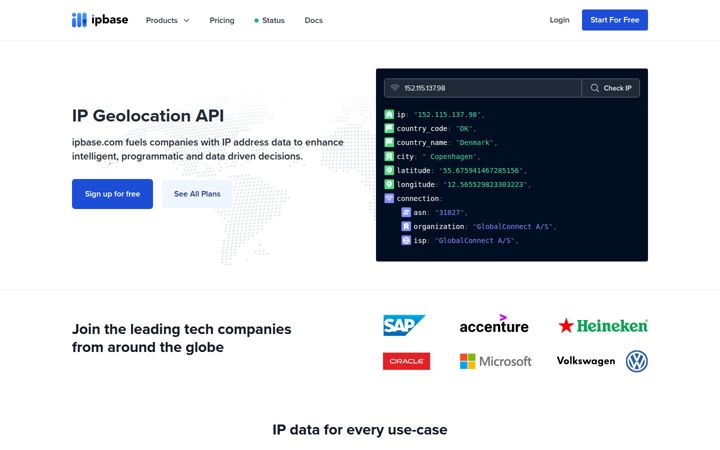The image size is (720, 450).
Task: Open the Status page link
Action: pyautogui.click(x=270, y=20)
